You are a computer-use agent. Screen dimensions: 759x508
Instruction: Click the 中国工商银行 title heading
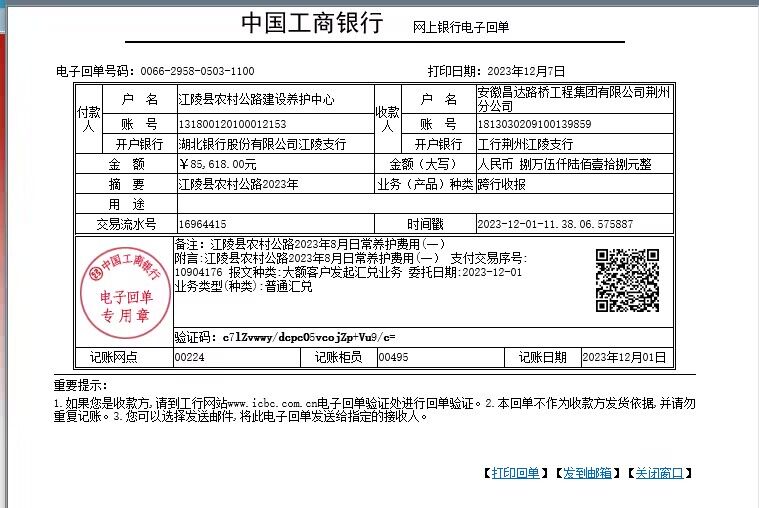coord(311,25)
